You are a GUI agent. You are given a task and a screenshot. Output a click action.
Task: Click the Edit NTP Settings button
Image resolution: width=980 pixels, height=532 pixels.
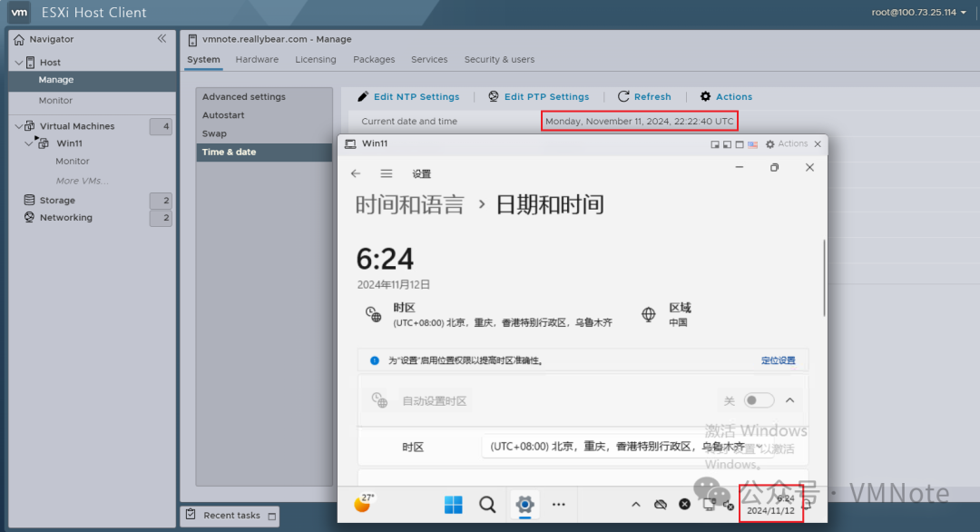(x=408, y=96)
